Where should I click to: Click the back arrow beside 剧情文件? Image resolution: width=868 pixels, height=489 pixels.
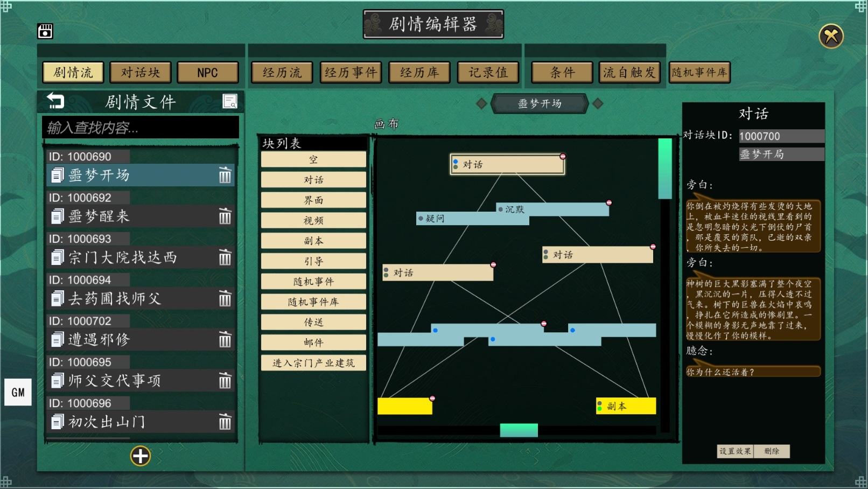pyautogui.click(x=55, y=101)
